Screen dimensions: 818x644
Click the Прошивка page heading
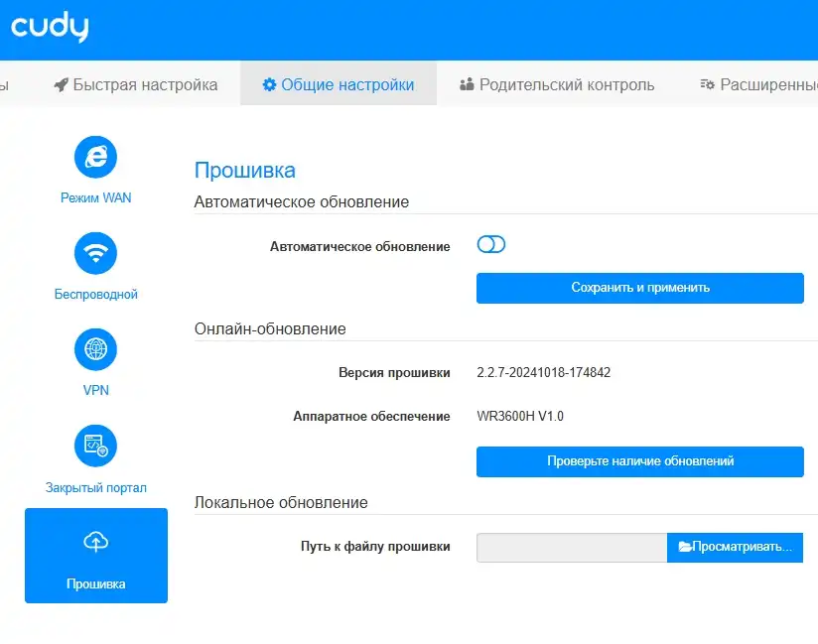click(x=244, y=170)
